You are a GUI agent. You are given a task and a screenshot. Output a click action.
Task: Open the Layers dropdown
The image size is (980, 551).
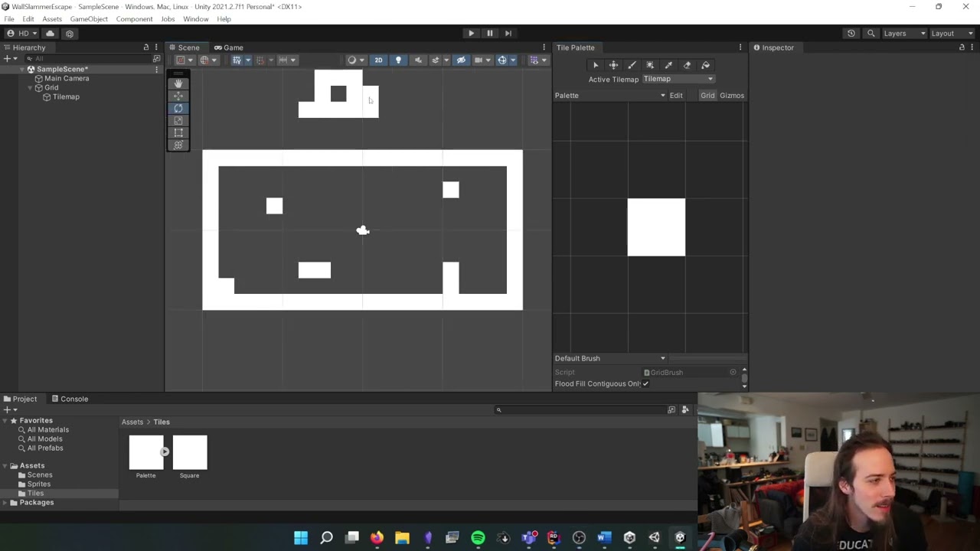(904, 33)
